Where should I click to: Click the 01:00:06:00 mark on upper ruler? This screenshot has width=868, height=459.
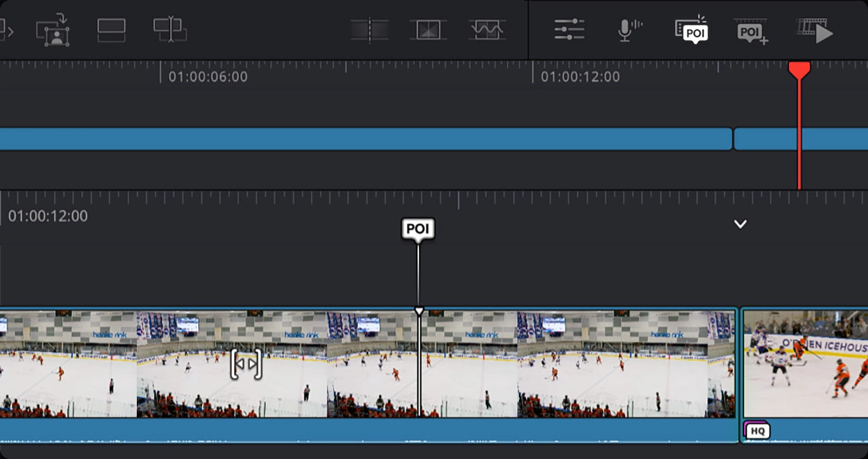click(208, 77)
